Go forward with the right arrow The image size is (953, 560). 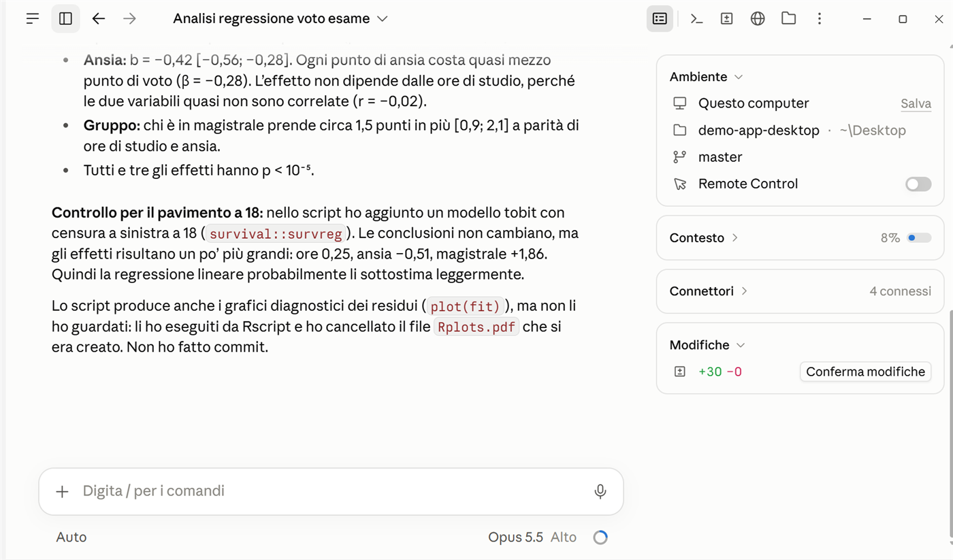coord(129,19)
